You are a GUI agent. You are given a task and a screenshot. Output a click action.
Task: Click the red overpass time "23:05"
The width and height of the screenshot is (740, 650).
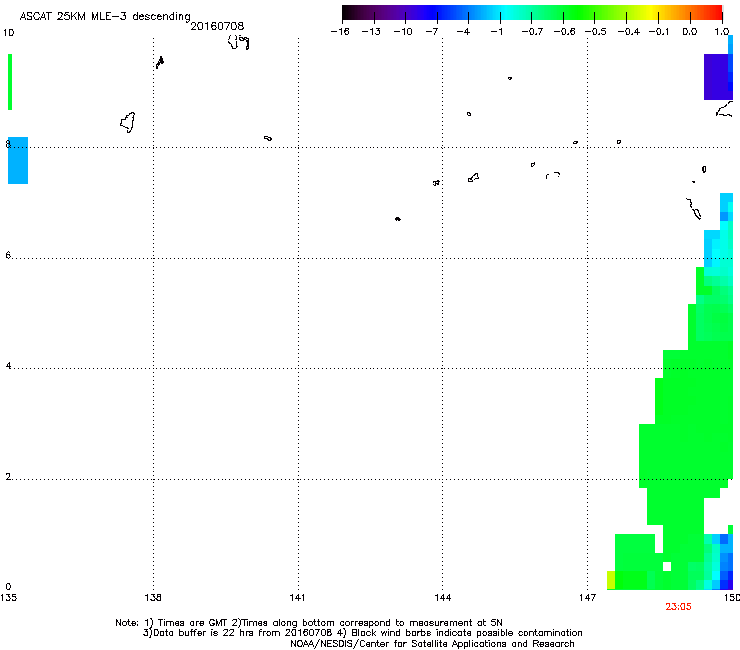click(678, 607)
